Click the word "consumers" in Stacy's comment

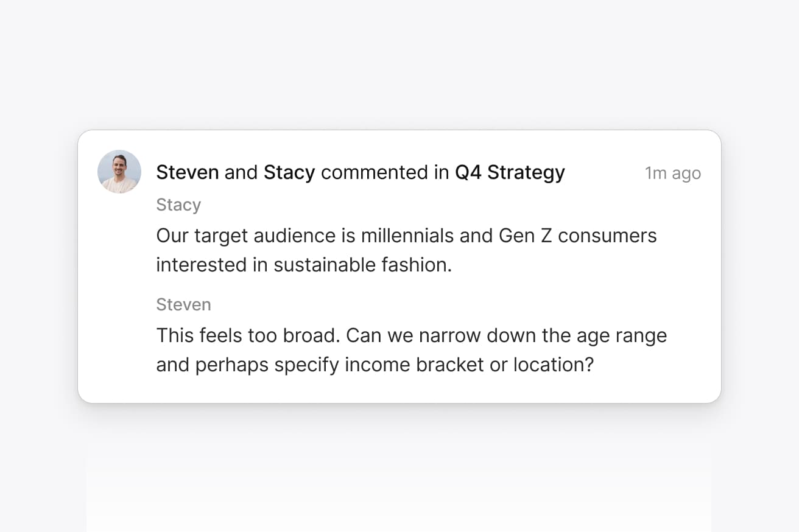pos(607,236)
